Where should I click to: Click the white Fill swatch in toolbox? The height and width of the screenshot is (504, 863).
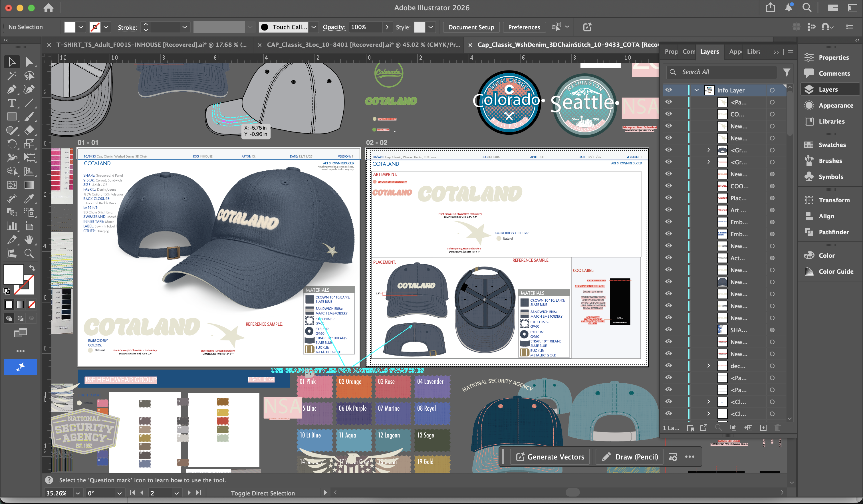[x=13, y=274]
